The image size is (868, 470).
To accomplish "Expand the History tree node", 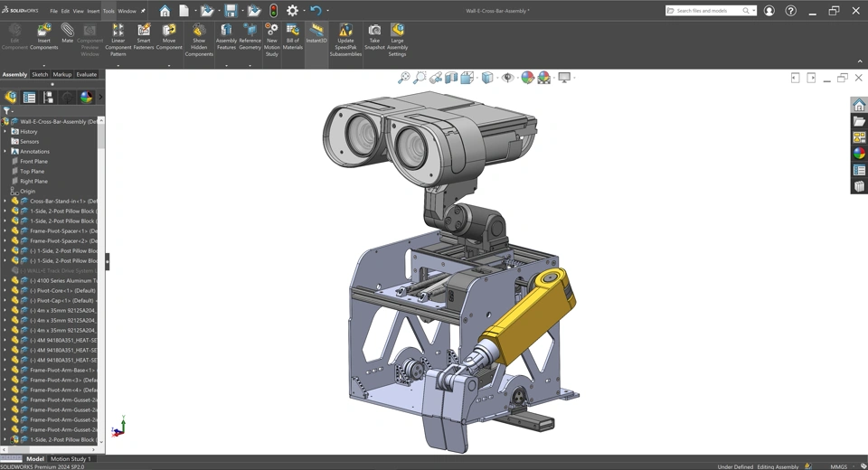I will [x=5, y=132].
